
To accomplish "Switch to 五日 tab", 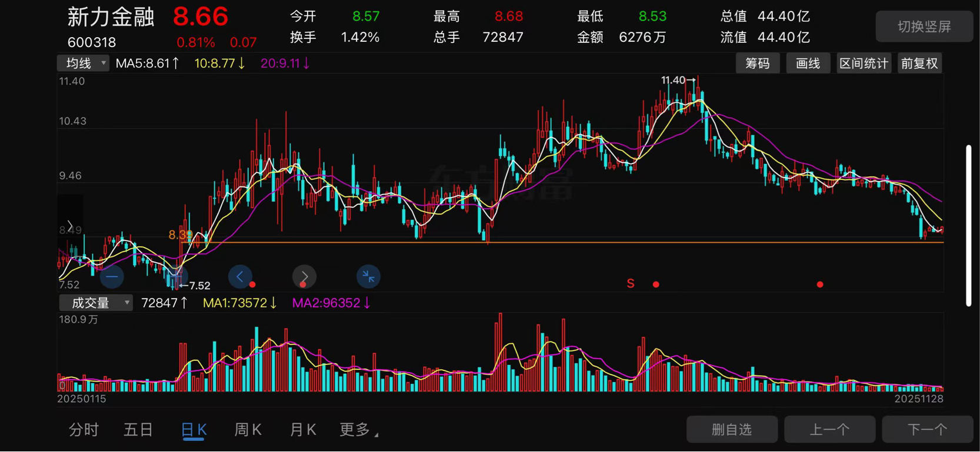I will pyautogui.click(x=138, y=430).
